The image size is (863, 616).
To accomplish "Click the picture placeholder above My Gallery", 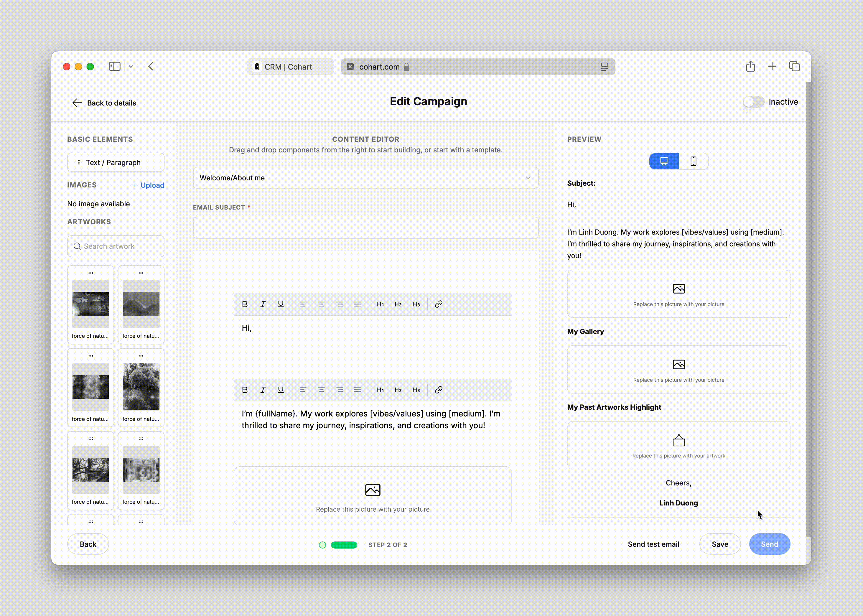I will tap(679, 294).
